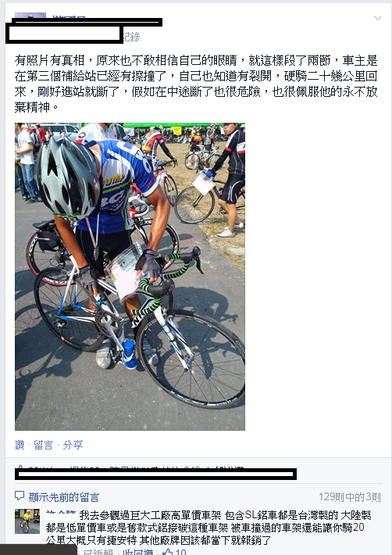The height and width of the screenshot is (555, 392).
Task: Click the thumbs-up icon beside the likes summary
Action: (x=20, y=467)
